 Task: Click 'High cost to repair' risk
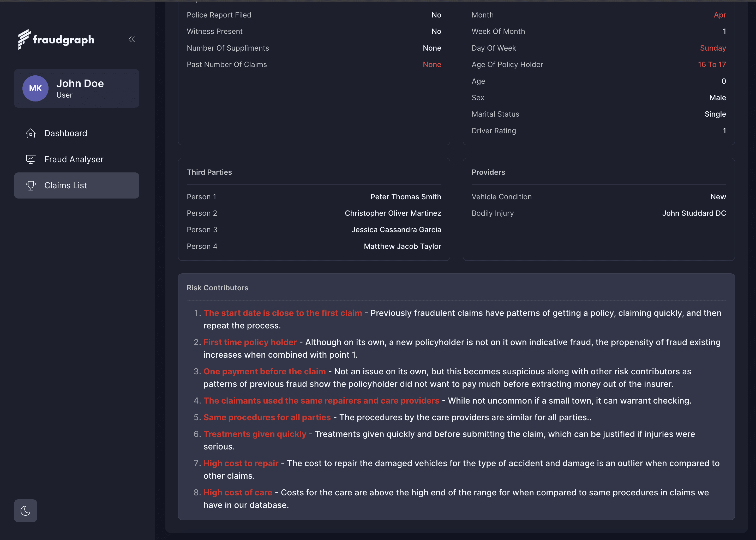241,463
